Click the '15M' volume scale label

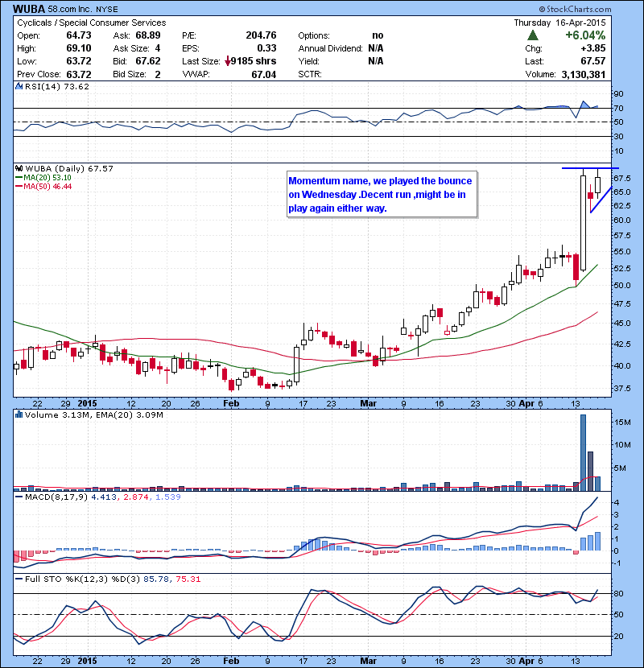(x=621, y=422)
